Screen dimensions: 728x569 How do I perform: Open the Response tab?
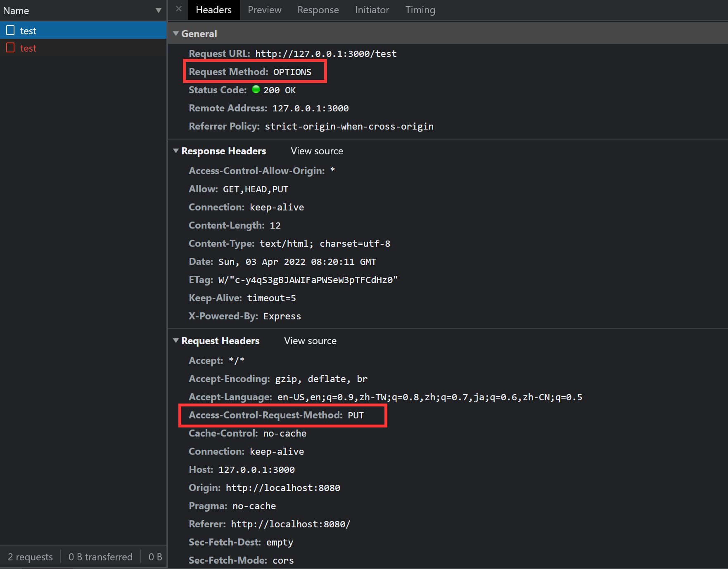coord(318,10)
